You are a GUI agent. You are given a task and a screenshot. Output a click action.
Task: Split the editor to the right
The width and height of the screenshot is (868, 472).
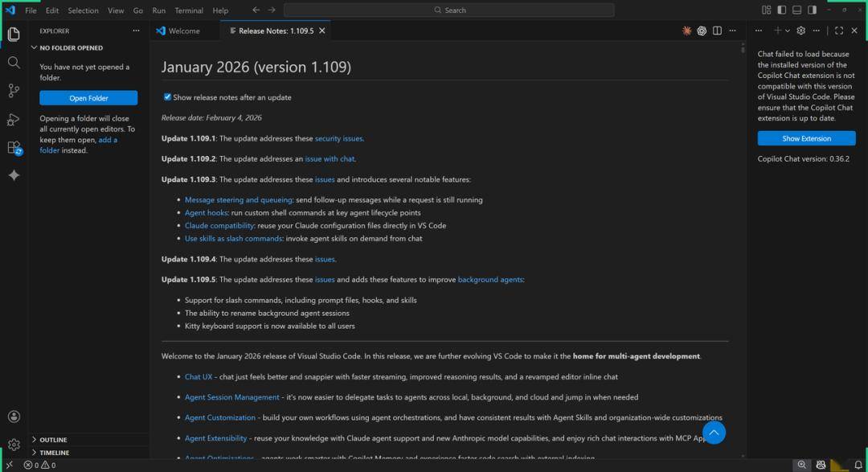click(x=717, y=31)
